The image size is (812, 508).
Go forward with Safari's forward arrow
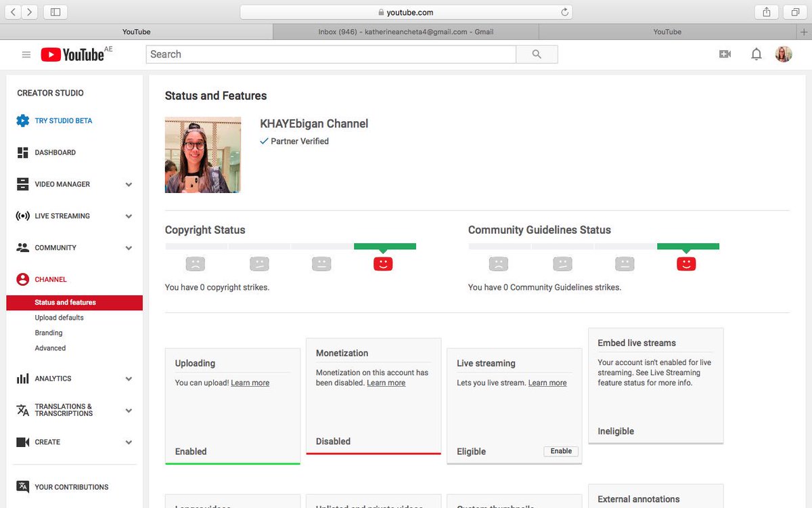30,12
